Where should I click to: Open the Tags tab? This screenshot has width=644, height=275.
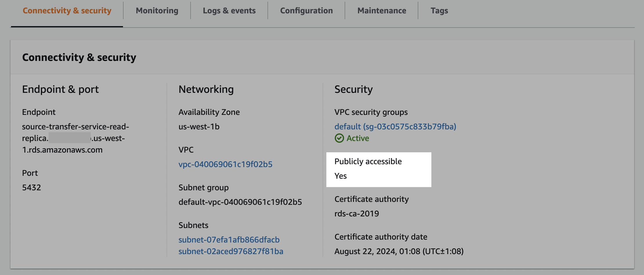pos(439,11)
